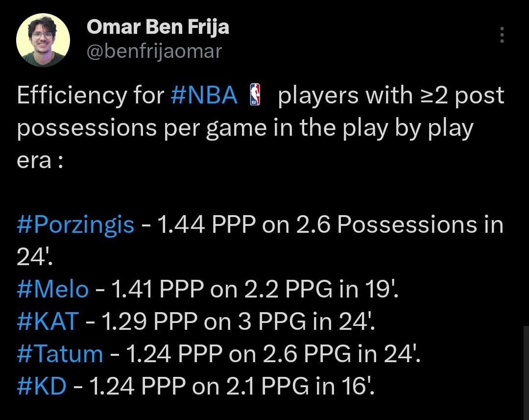Follow the #KAT hashtag link
The image size is (529, 420).
pos(48,322)
